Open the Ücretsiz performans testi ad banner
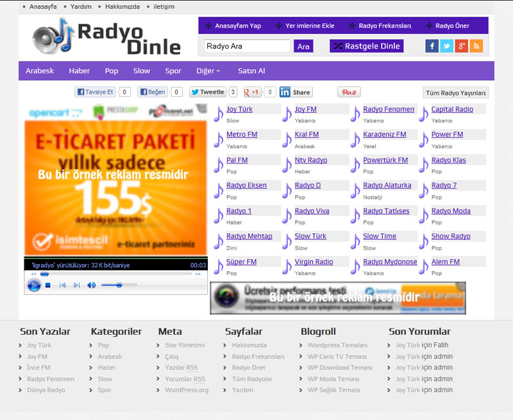Screen dimensions: 513x420 click(338, 298)
